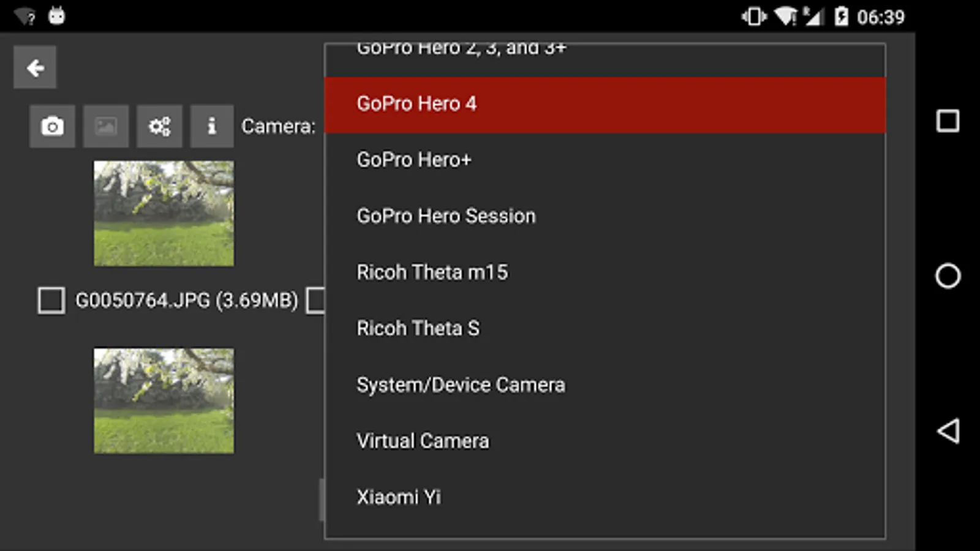This screenshot has width=980, height=551.
Task: Select GoPro Hero+ camera option
Action: click(605, 160)
